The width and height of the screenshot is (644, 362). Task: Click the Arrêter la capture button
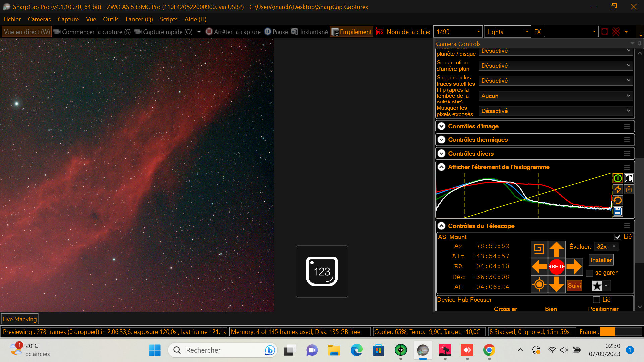233,32
